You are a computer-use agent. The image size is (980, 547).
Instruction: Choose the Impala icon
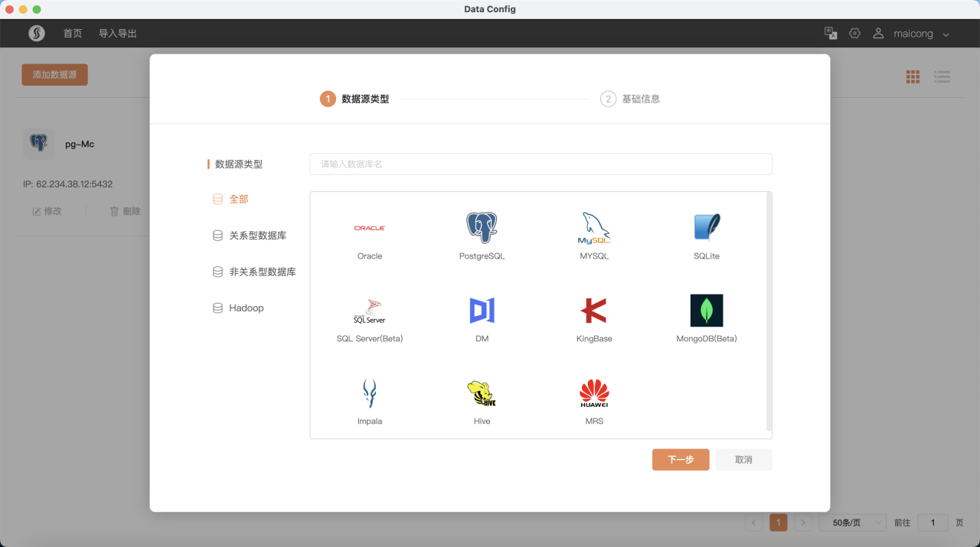(370, 393)
